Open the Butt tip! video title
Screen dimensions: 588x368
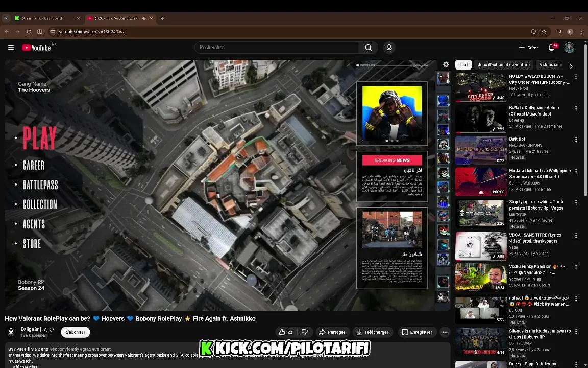click(x=517, y=139)
